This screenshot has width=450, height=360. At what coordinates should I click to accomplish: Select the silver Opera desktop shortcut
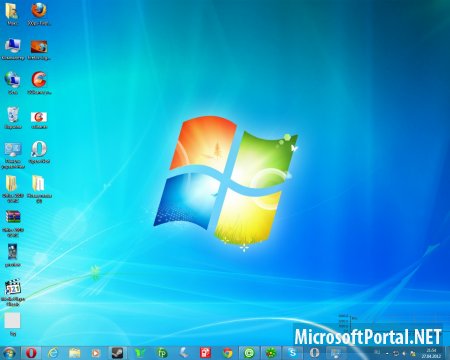pos(39,152)
